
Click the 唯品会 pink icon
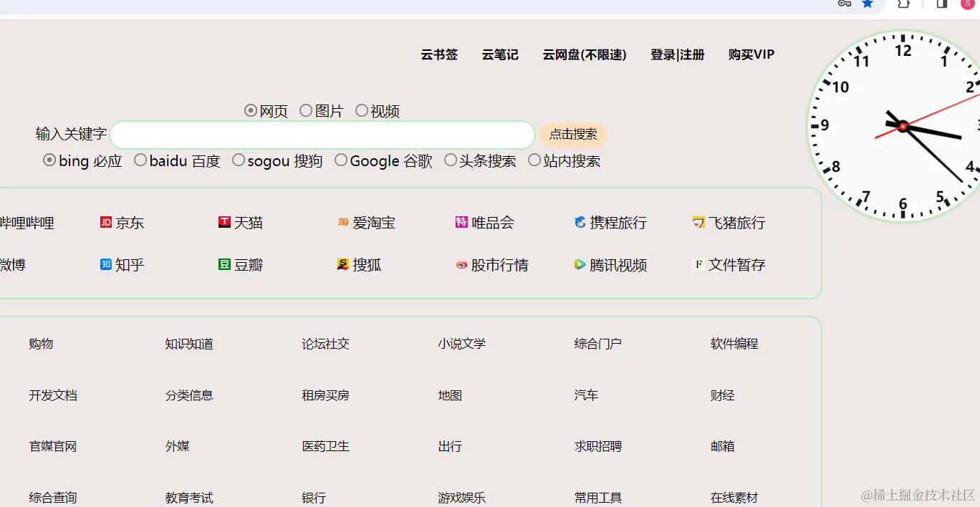pyautogui.click(x=461, y=223)
